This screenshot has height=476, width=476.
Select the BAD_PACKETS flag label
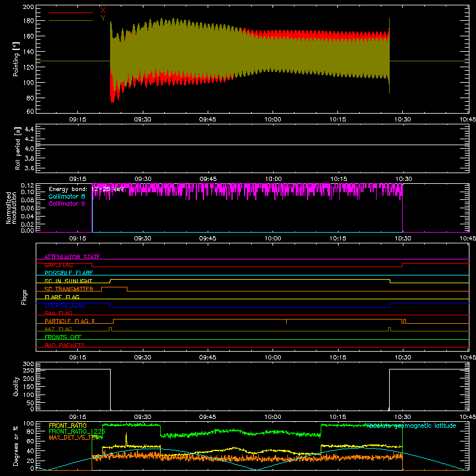click(65, 345)
